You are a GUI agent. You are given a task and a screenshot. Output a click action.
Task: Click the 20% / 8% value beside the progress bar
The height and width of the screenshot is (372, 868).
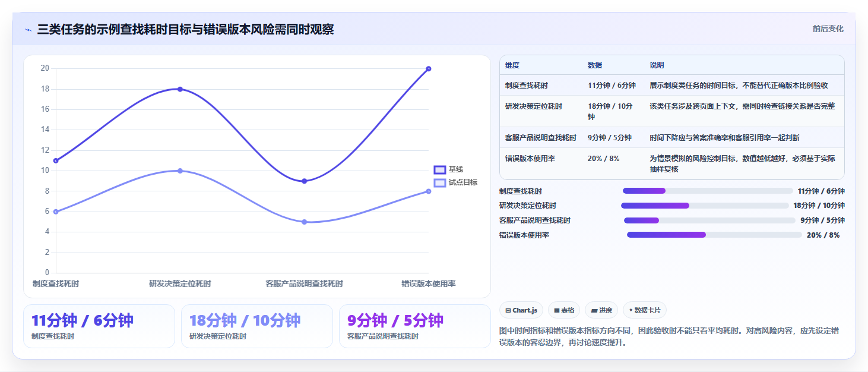[x=823, y=235]
